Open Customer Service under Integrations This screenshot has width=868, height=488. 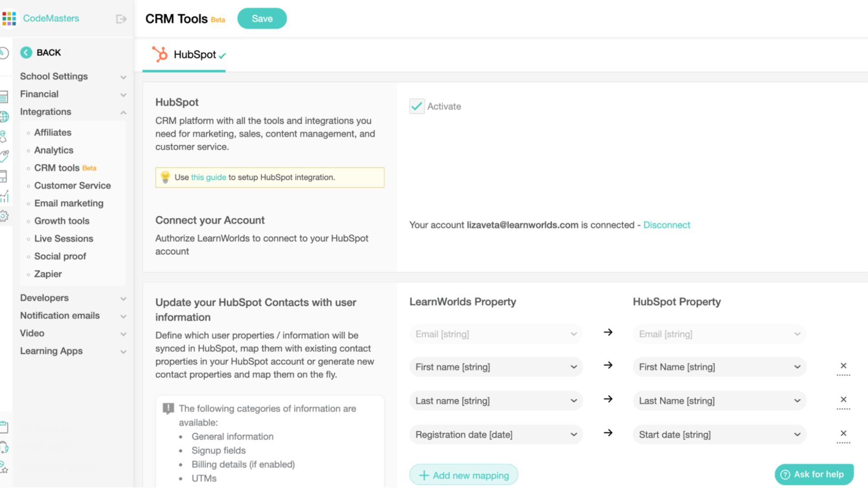click(x=73, y=186)
